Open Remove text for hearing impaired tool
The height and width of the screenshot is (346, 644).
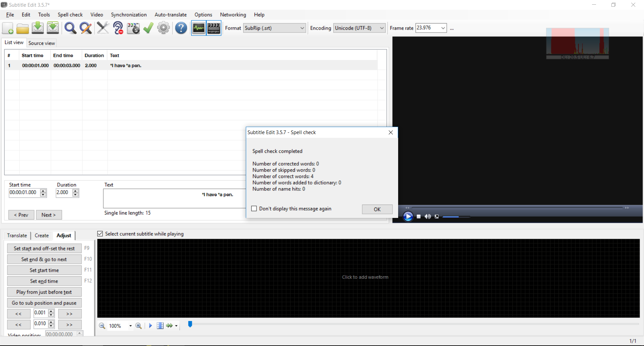tap(118, 28)
